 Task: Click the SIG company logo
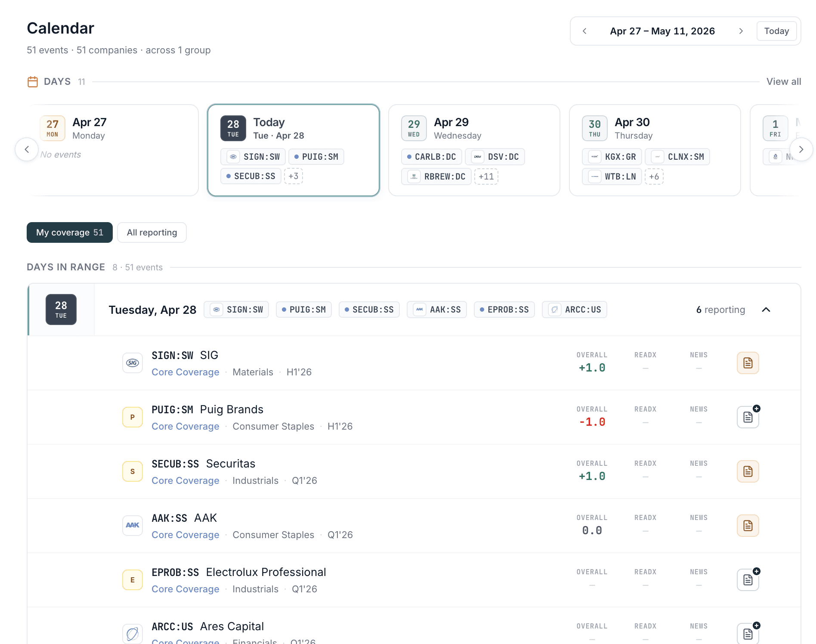point(132,362)
